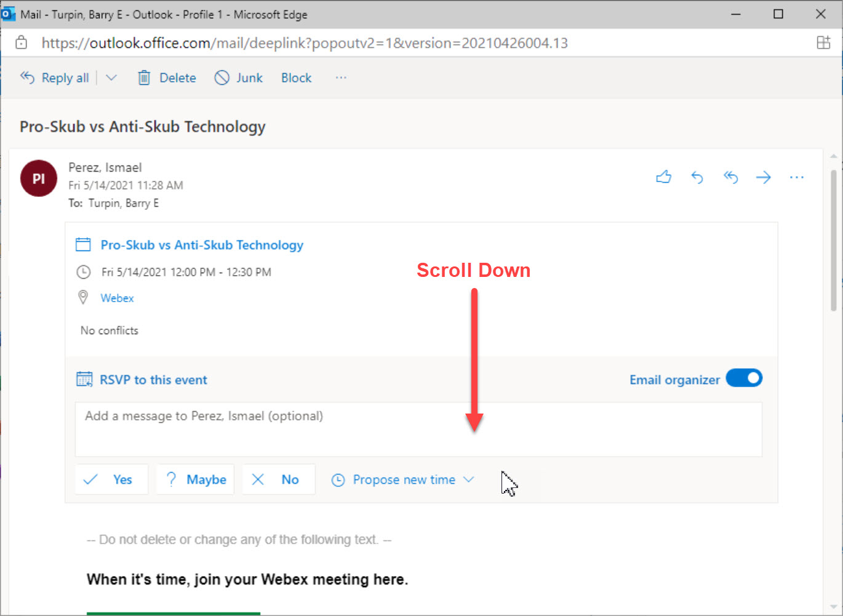Open the Webex location link
The image size is (843, 616).
point(117,298)
